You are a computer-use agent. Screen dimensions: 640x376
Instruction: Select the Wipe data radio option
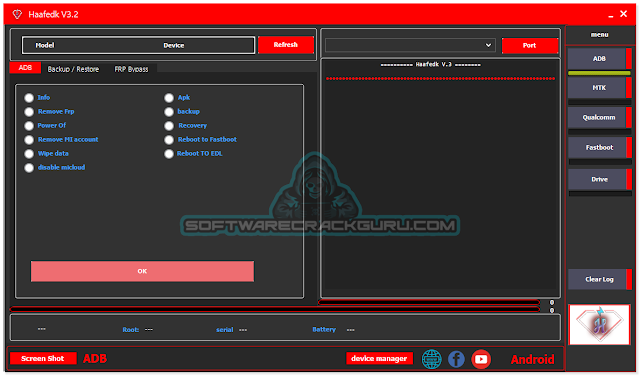click(29, 154)
